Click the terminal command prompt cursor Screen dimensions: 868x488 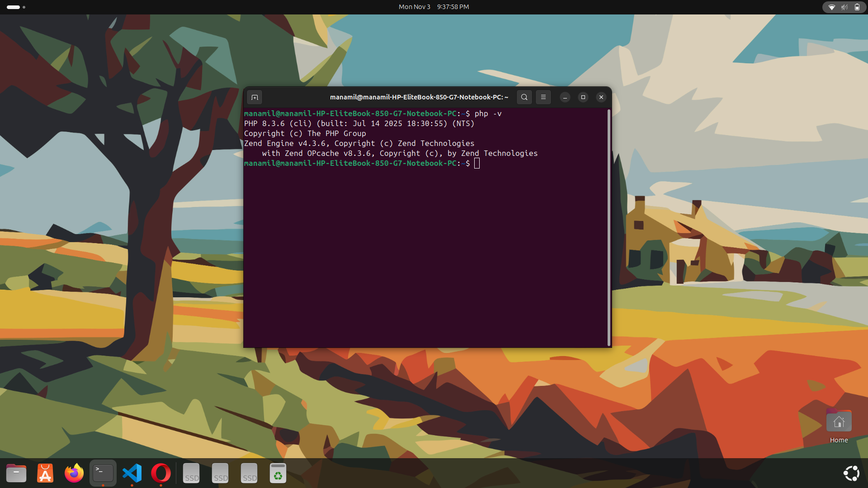[x=477, y=164]
